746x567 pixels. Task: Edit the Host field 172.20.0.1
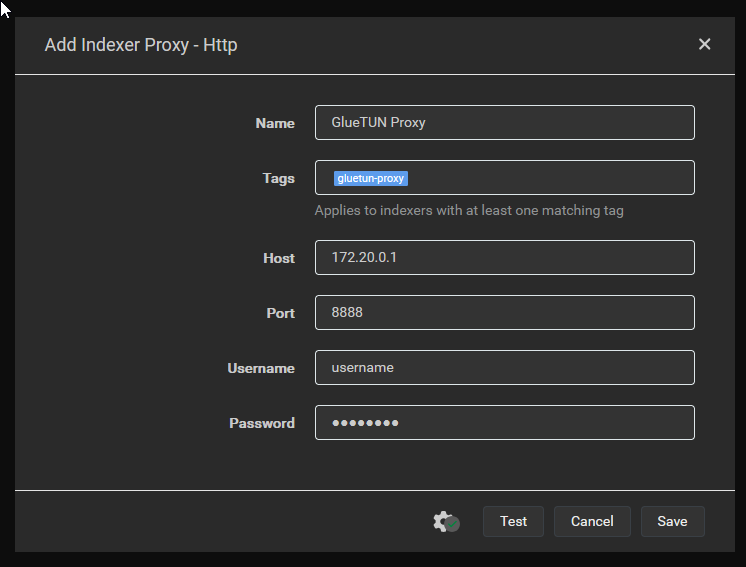click(x=505, y=258)
